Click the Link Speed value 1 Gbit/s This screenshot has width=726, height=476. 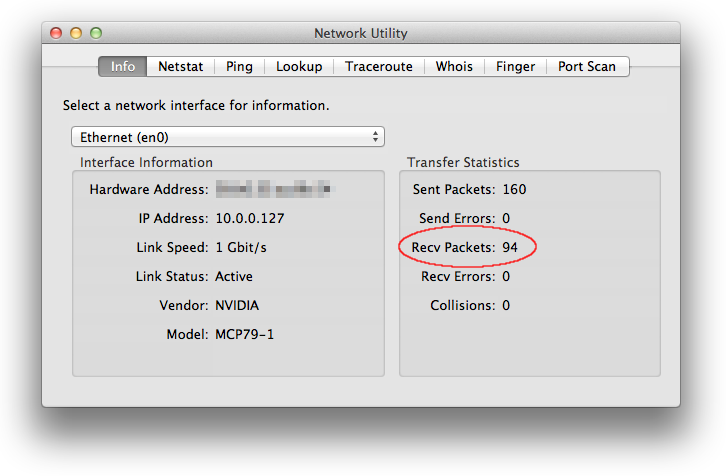pyautogui.click(x=241, y=247)
